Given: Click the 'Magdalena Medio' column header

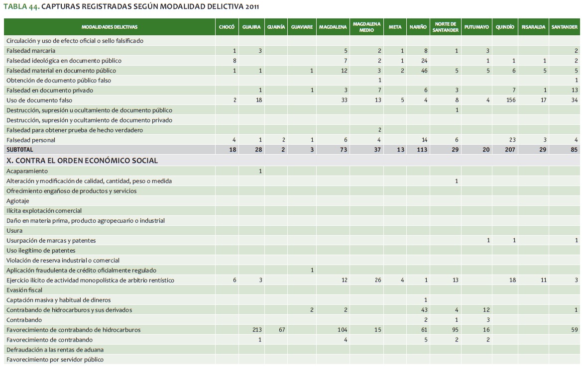Looking at the screenshot, I should (x=366, y=27).
